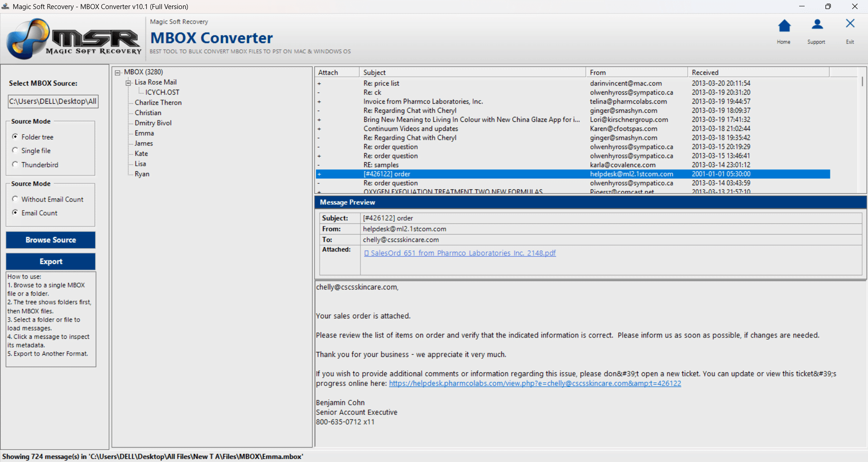Screen dimensions: 868x462
Task: Select the Christian folder
Action: point(148,113)
